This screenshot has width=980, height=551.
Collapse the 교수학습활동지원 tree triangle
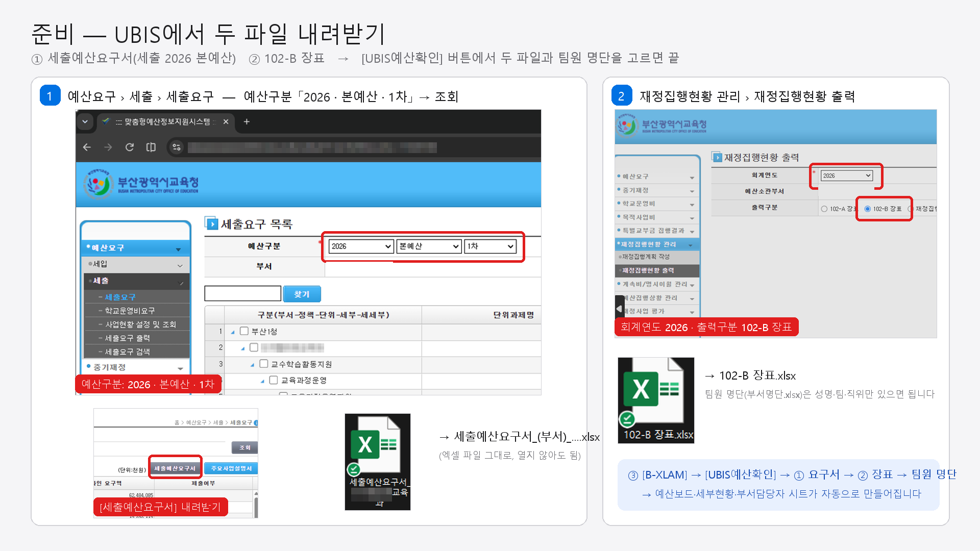[x=252, y=365]
